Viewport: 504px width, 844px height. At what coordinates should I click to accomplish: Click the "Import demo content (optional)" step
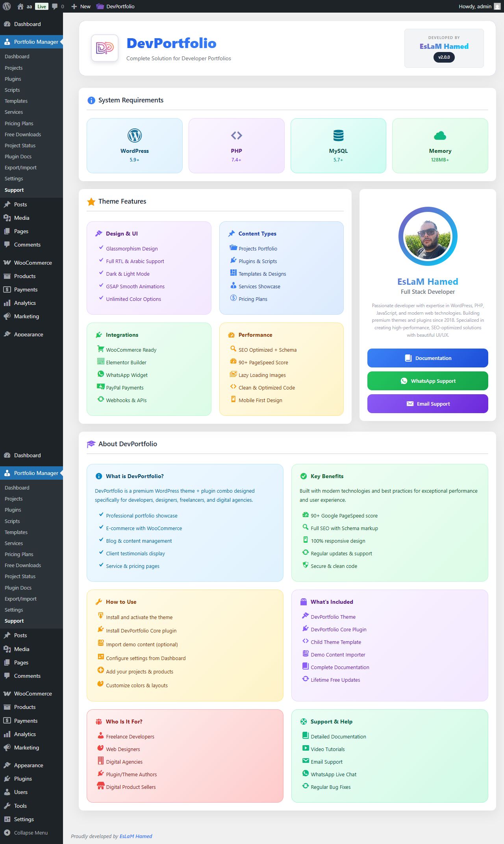[142, 644]
